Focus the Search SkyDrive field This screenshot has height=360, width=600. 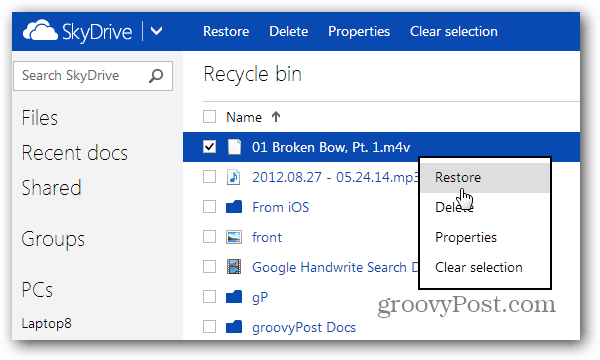(x=93, y=76)
